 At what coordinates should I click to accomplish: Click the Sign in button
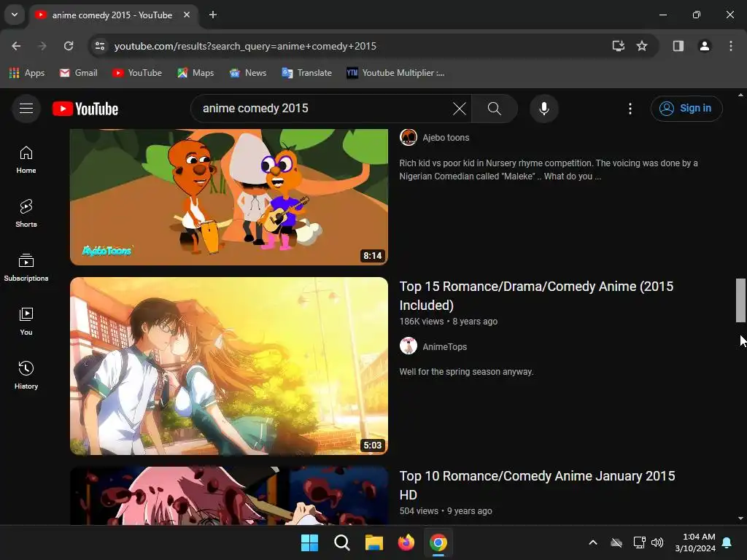click(686, 109)
